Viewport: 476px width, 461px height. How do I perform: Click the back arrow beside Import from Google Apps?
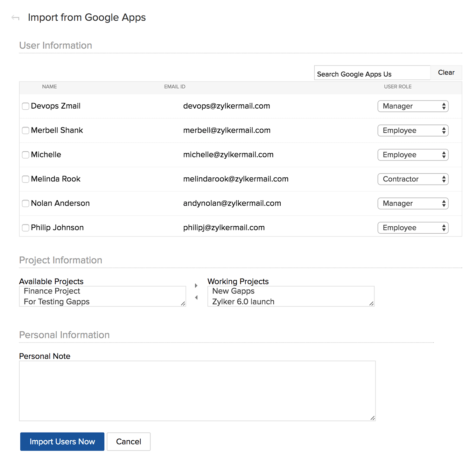coord(15,18)
